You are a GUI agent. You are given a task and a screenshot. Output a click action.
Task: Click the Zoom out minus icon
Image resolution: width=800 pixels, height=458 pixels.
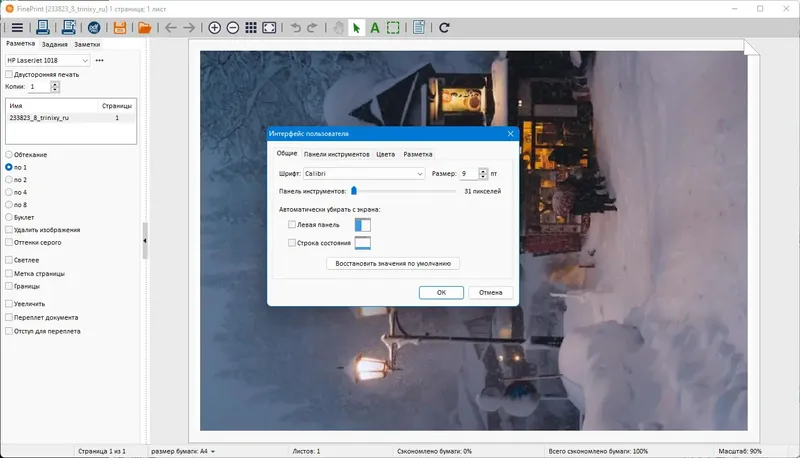pos(233,28)
